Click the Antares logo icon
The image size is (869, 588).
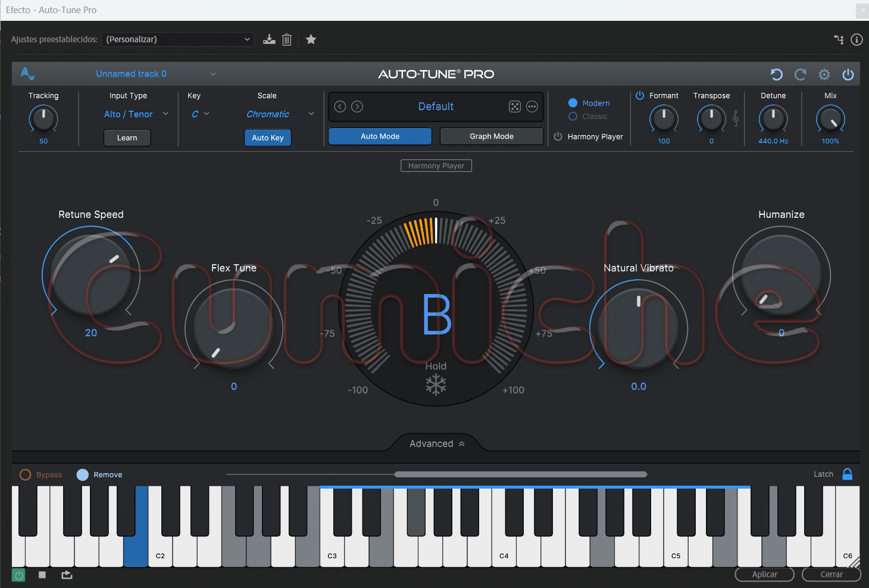point(27,74)
